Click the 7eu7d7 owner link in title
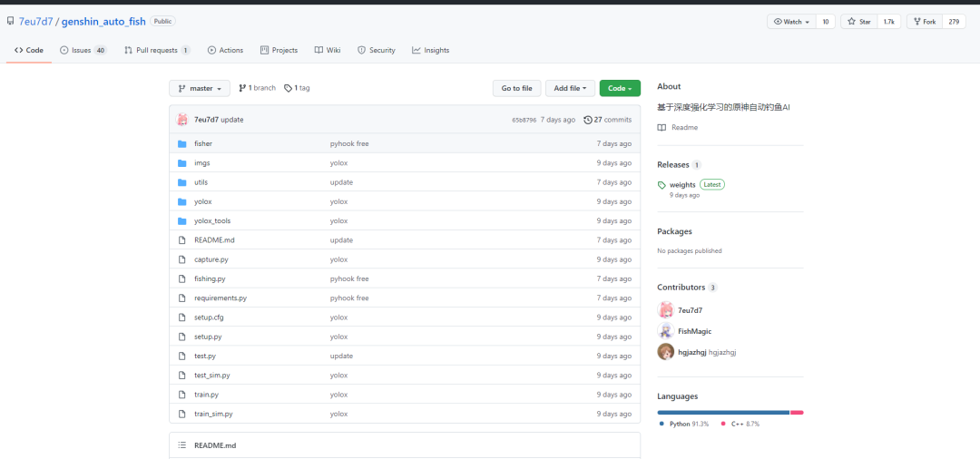This screenshot has width=980, height=459. click(x=35, y=22)
